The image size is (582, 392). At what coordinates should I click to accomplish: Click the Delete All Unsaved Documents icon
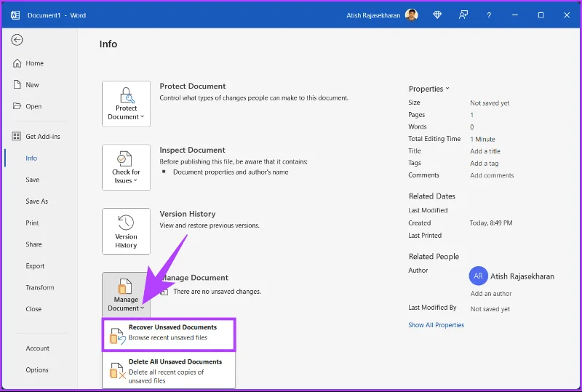(x=118, y=370)
